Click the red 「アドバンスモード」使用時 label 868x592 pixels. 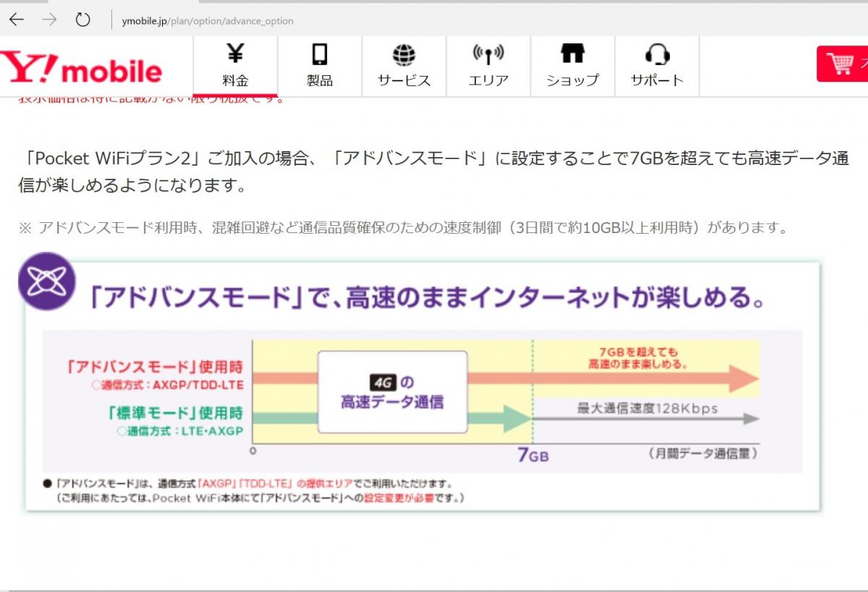(156, 366)
